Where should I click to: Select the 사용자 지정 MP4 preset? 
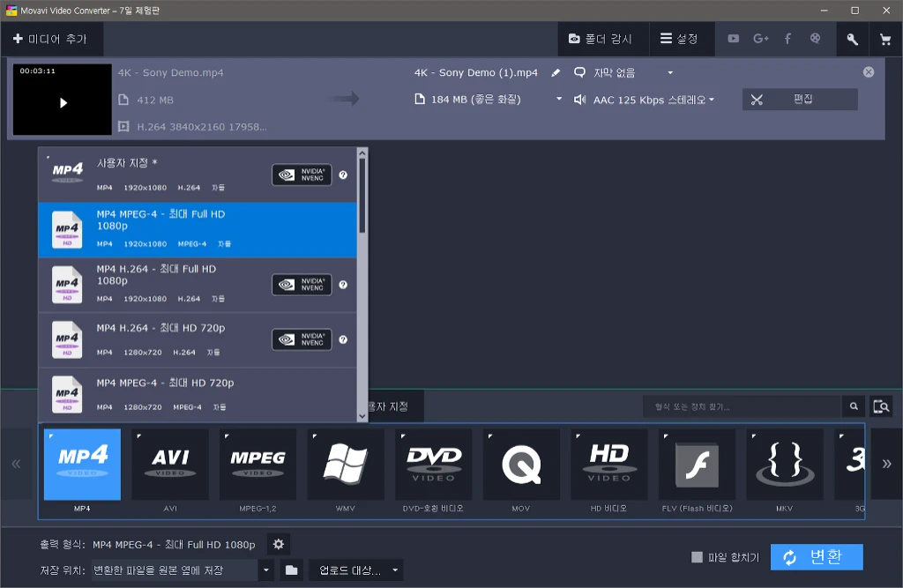[x=198, y=175]
